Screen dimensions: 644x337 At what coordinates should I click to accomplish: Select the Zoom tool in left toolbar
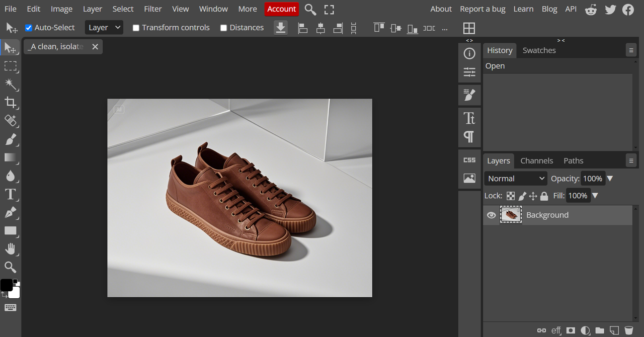point(11,267)
